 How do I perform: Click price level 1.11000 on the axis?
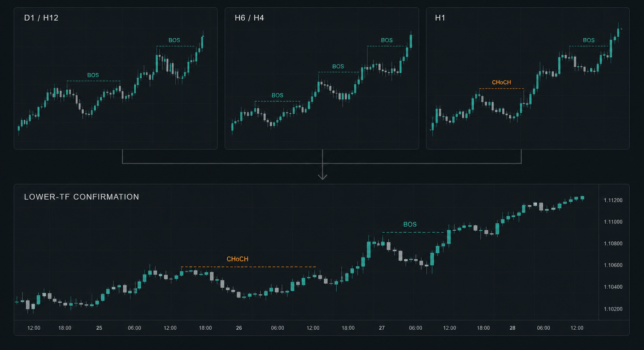tap(613, 222)
